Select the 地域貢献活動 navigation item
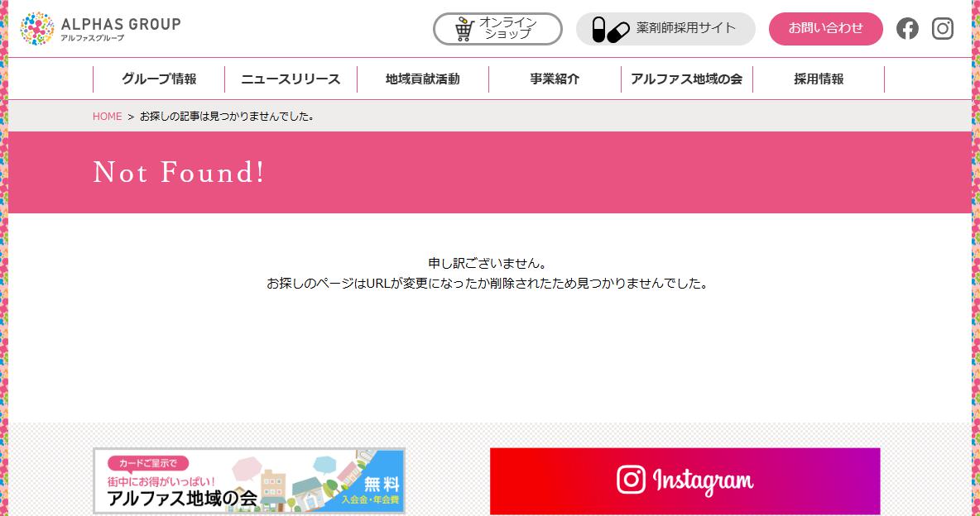Image resolution: width=980 pixels, height=516 pixels. pyautogui.click(x=422, y=79)
